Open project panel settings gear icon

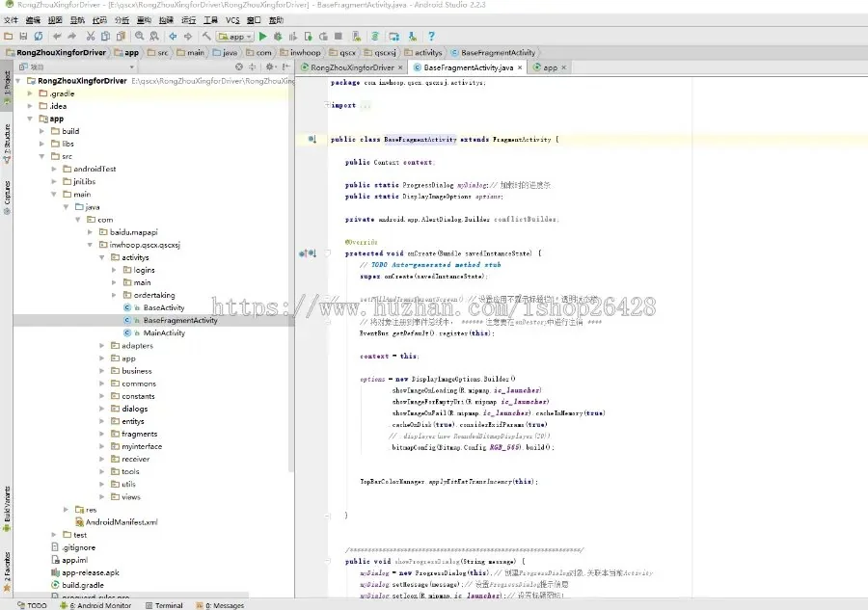[270, 67]
